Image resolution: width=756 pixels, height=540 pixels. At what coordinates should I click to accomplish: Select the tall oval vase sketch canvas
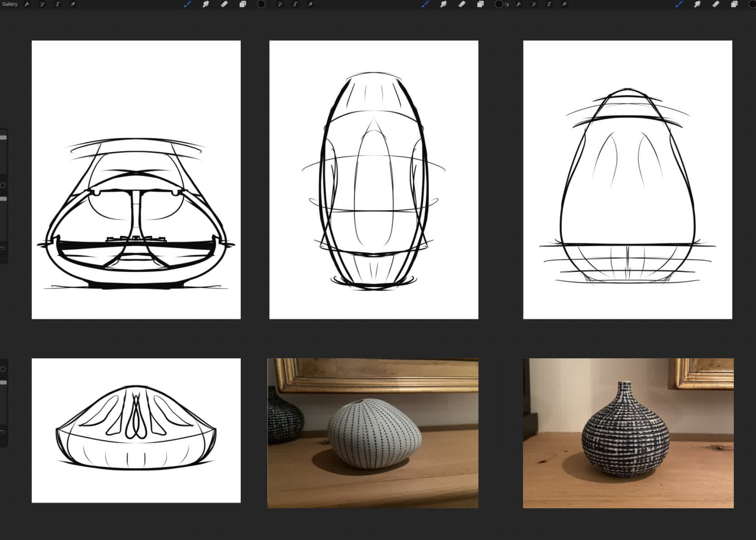[x=374, y=180]
